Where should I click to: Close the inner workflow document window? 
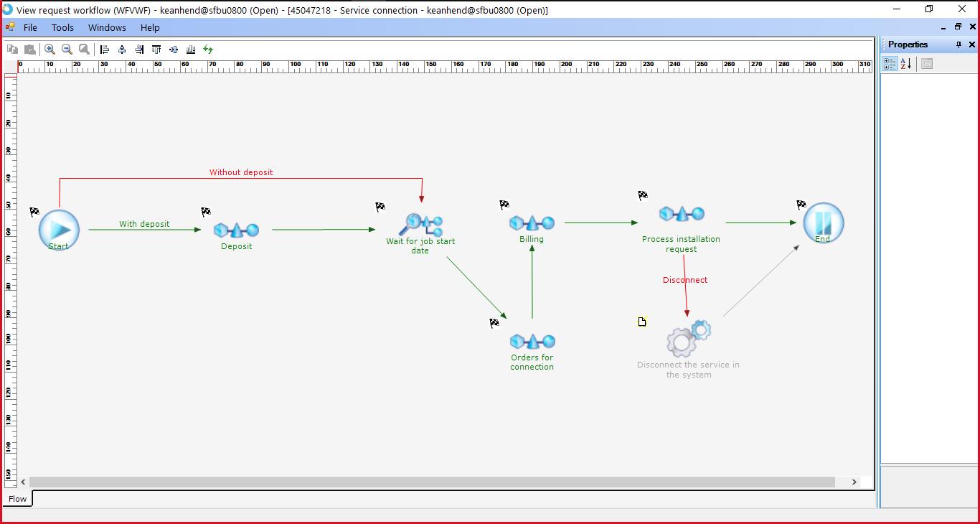[971, 27]
